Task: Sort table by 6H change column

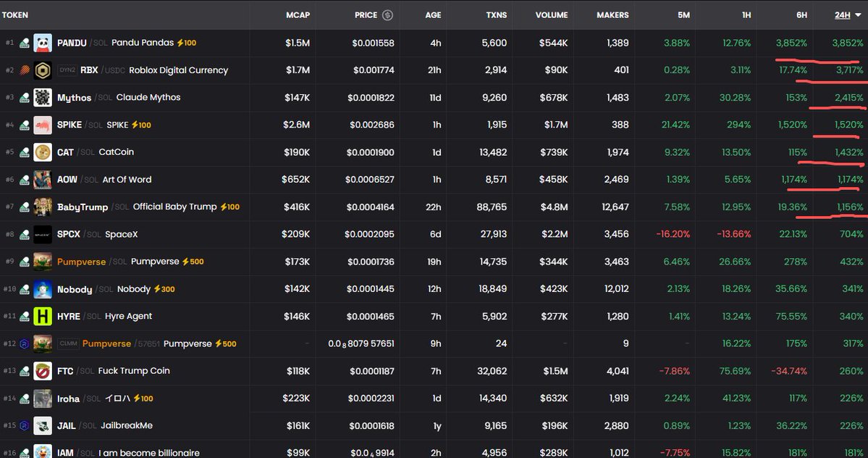Action: point(801,15)
